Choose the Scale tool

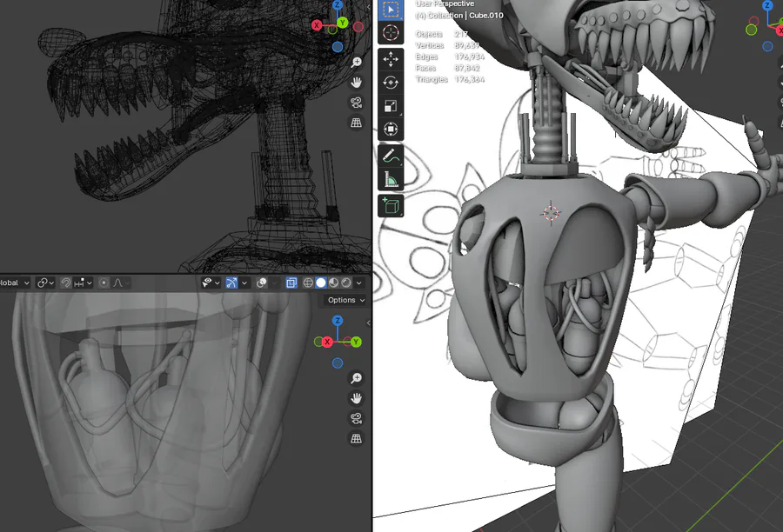tap(391, 106)
